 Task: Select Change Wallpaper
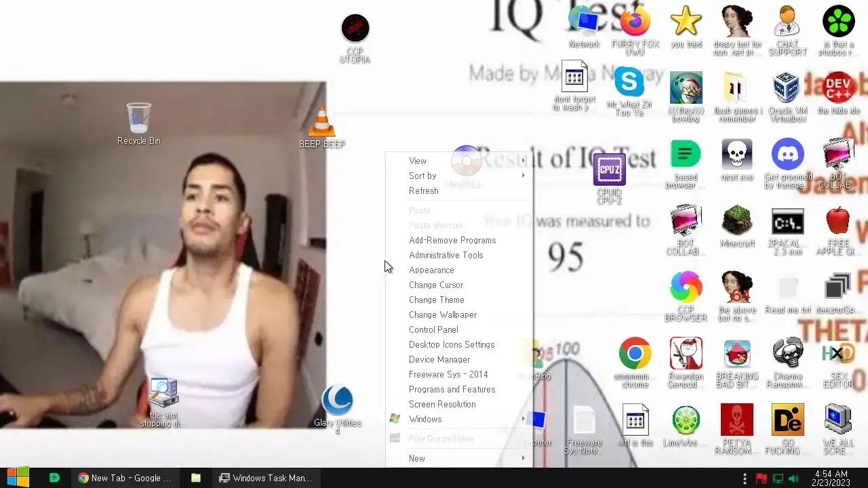tap(459, 314)
